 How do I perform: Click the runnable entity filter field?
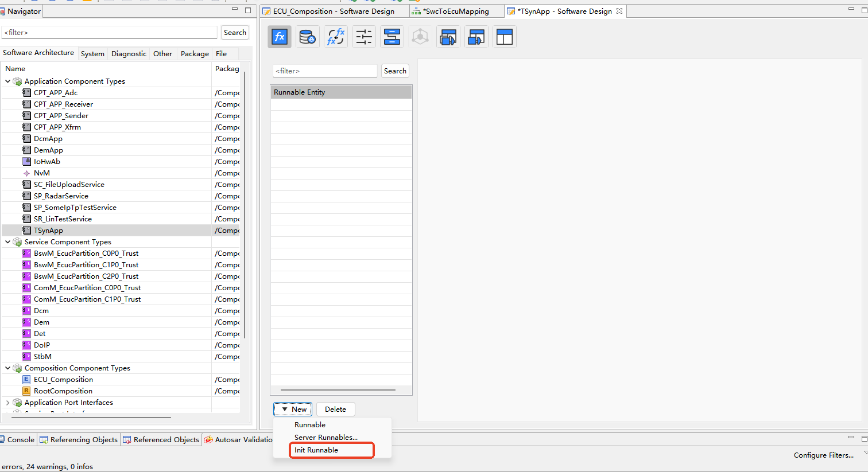coord(324,71)
